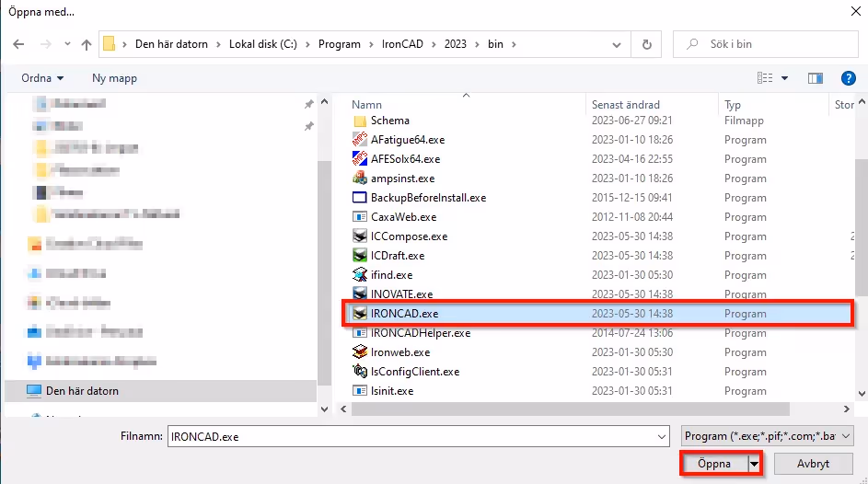Image resolution: width=868 pixels, height=484 pixels.
Task: Click the horizontal scrollbar in file list
Action: 570,409
